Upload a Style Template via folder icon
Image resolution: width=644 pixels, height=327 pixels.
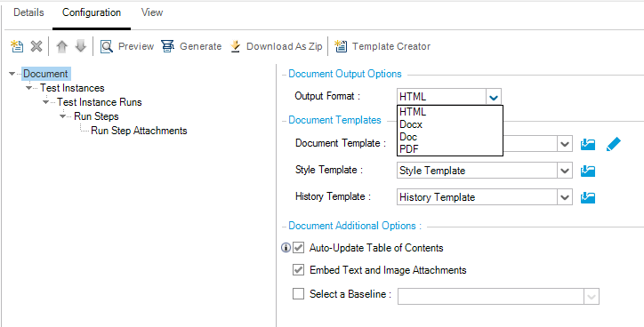coord(588,171)
